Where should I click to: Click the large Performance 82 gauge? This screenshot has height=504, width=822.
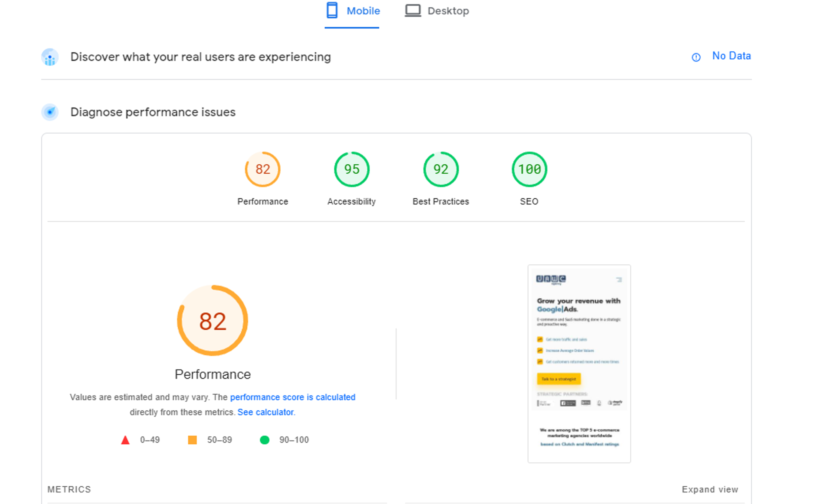tap(213, 321)
